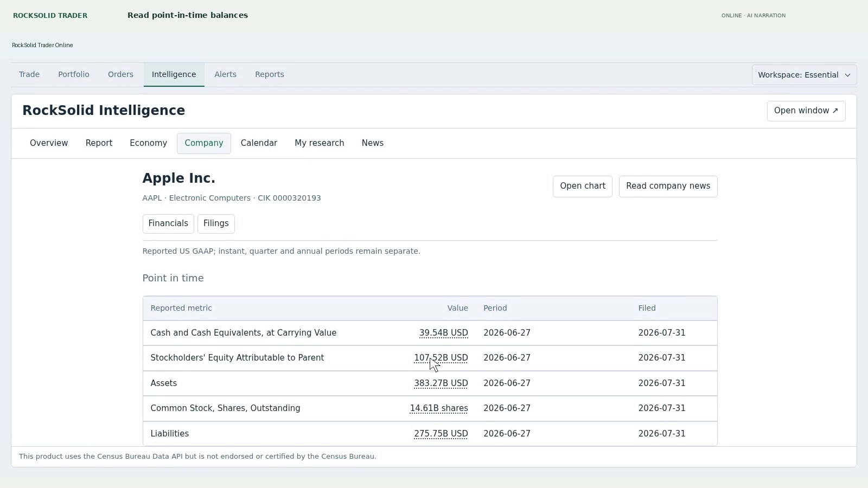Switch to the Economy sub-tab

pyautogui.click(x=148, y=143)
